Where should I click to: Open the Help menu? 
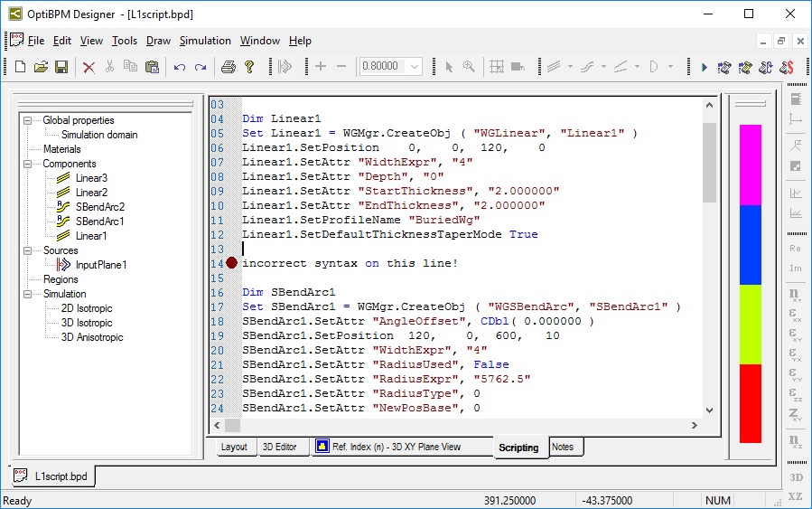300,41
